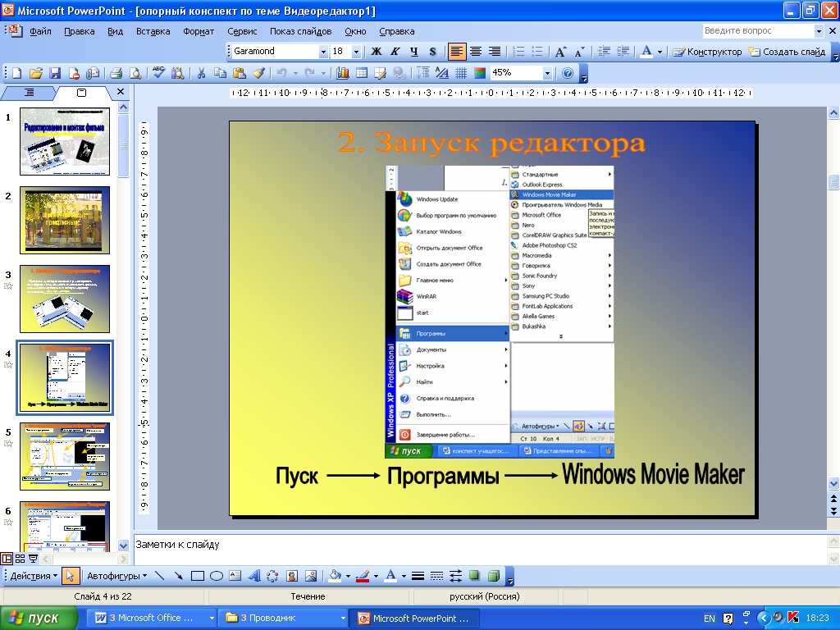
Task: Open formatting toolbar font color dropdown arrow
Action: 660,52
